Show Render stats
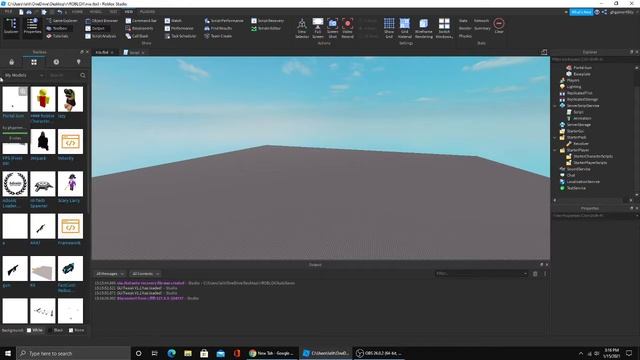The width and height of the screenshot is (640, 360). (x=465, y=28)
